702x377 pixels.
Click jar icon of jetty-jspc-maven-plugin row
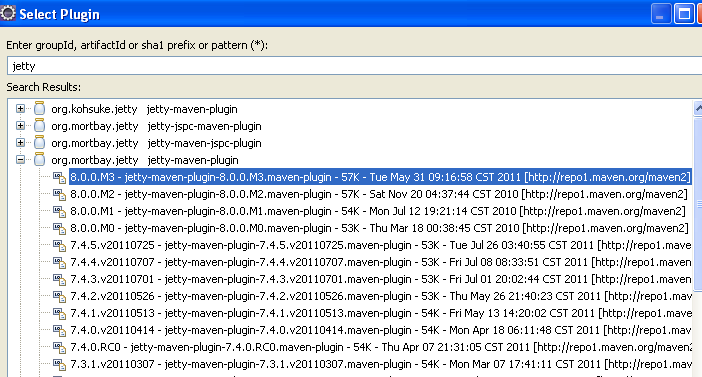39,125
